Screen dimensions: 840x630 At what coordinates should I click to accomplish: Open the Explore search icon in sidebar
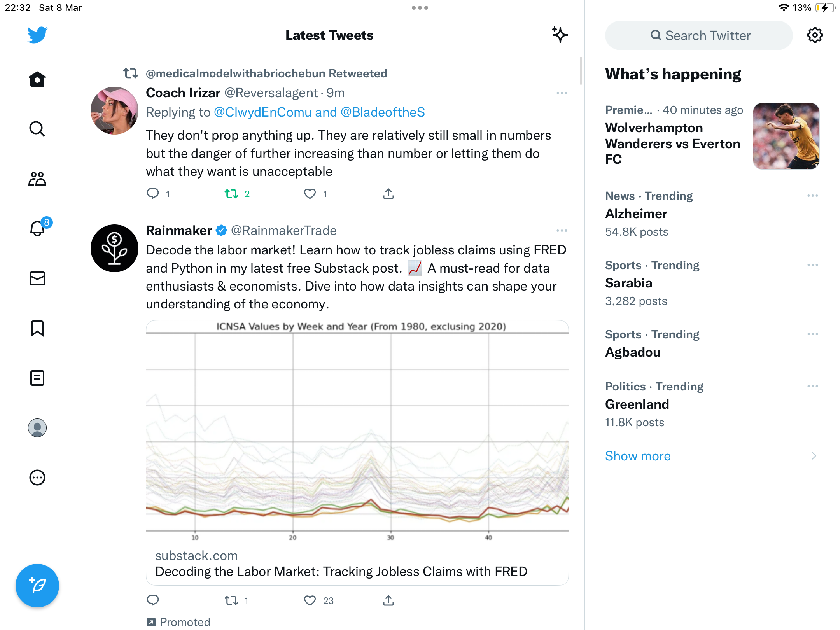pyautogui.click(x=37, y=129)
